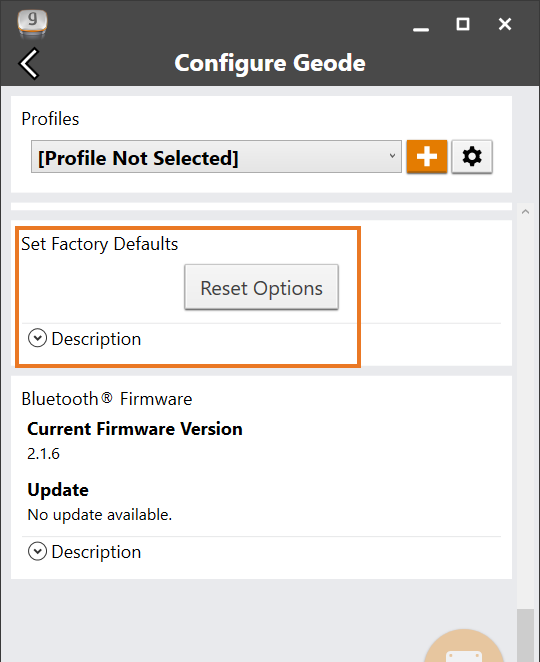Click the partially visible orange floating button
The image size is (540, 662).
pyautogui.click(x=464, y=646)
